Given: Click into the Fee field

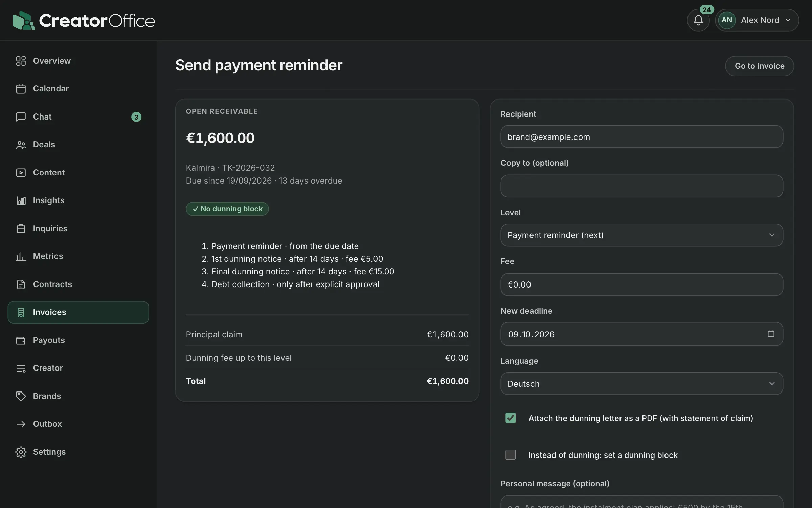Looking at the screenshot, I should point(641,284).
